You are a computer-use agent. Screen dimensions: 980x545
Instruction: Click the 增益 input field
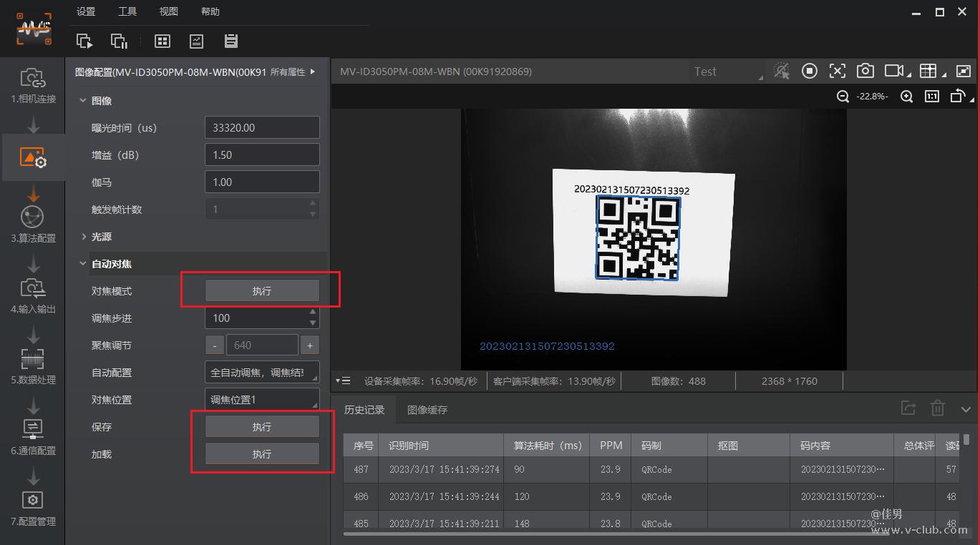(x=262, y=155)
